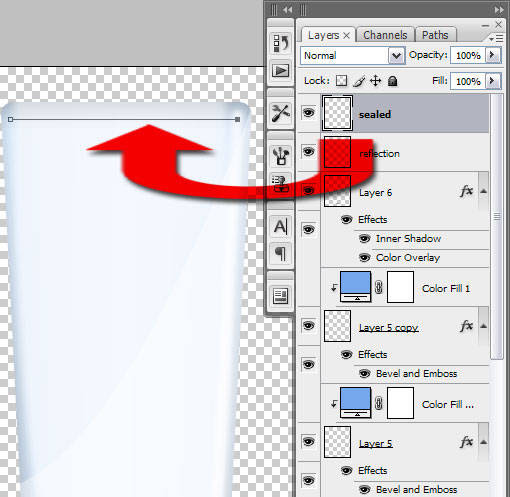Switch to the Channels tab
Viewport: 510px width, 497px height.
pyautogui.click(x=385, y=35)
